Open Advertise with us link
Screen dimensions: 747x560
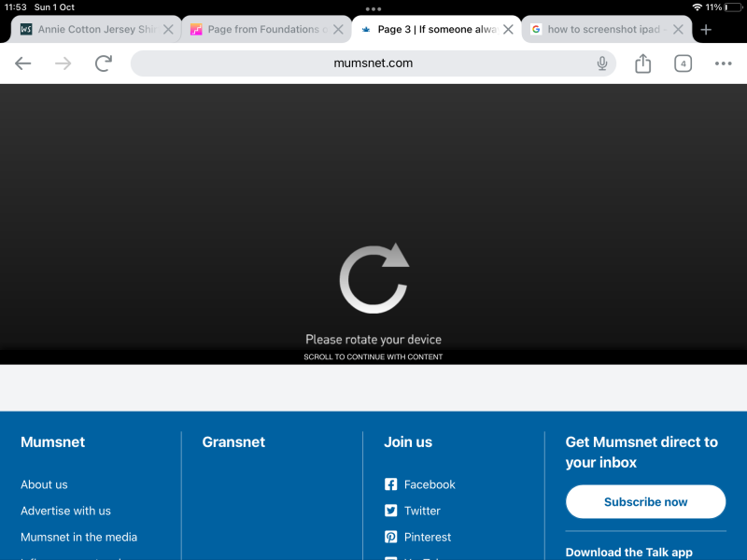(x=65, y=511)
